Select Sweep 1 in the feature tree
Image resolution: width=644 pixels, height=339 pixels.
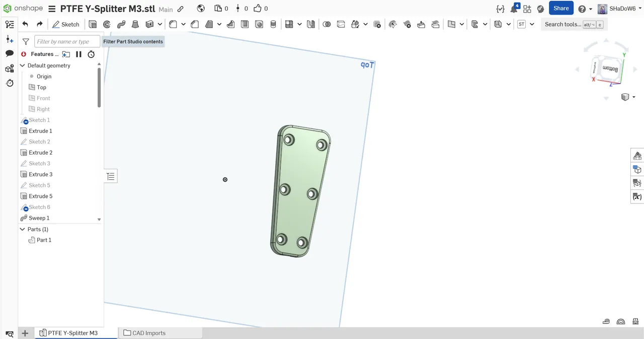tap(39, 218)
